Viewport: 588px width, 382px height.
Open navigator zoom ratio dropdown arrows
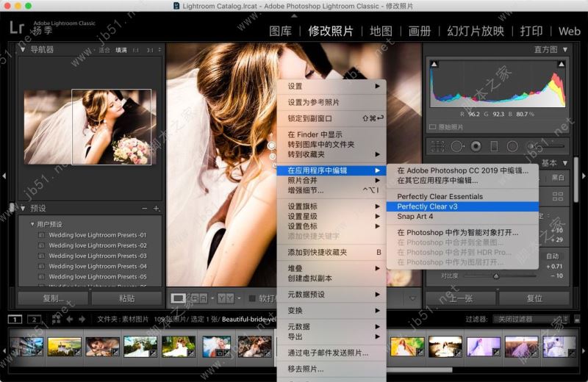(x=159, y=50)
